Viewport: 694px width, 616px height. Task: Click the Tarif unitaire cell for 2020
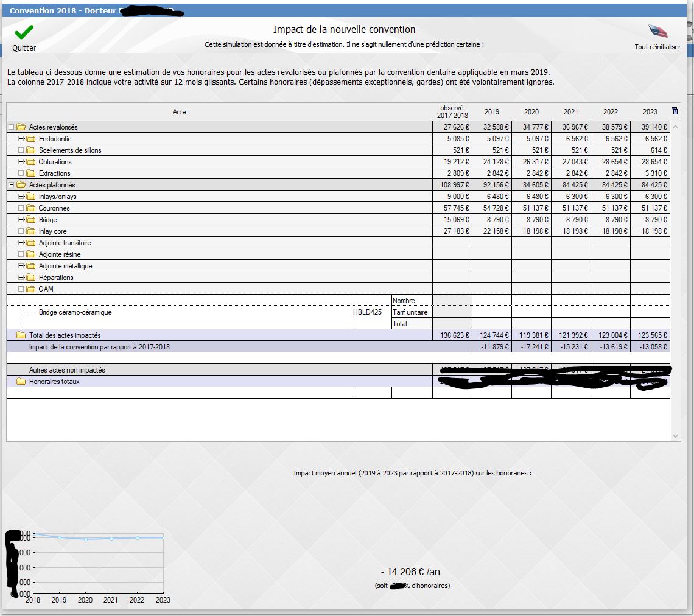[x=531, y=312]
